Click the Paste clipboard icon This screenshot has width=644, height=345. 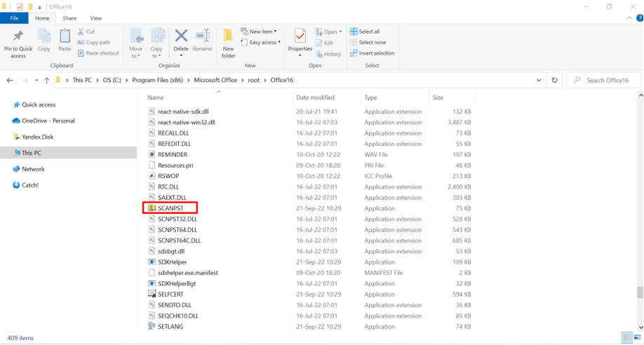pos(65,36)
